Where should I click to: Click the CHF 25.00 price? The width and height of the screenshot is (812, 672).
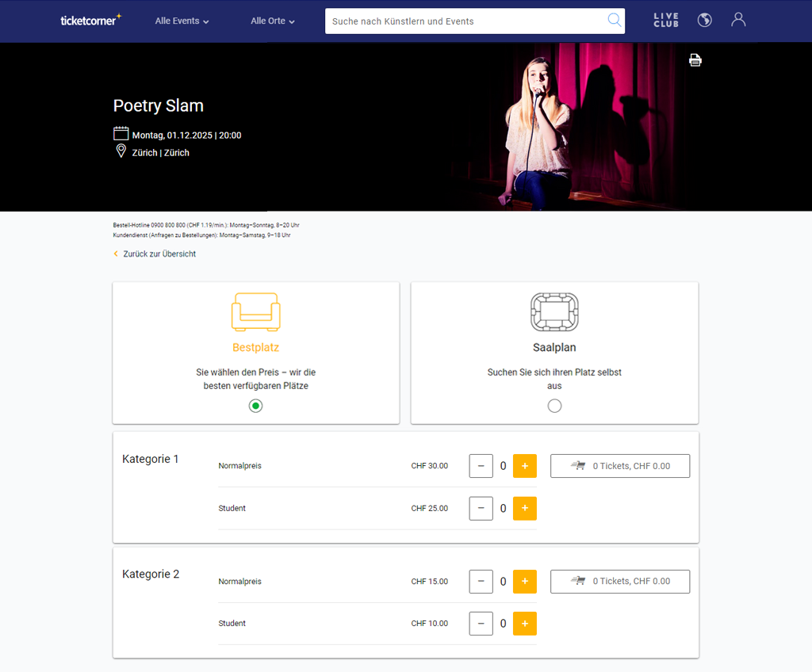[429, 509]
